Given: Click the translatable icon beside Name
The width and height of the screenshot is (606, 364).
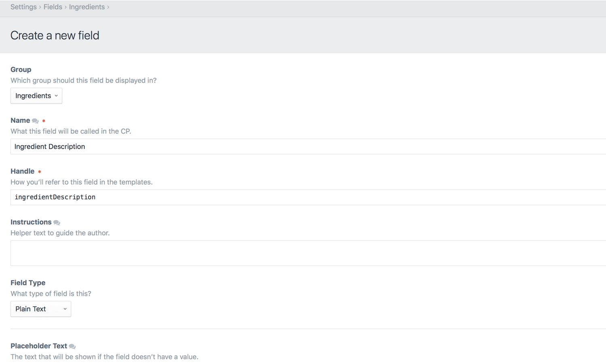Looking at the screenshot, I should (x=35, y=121).
